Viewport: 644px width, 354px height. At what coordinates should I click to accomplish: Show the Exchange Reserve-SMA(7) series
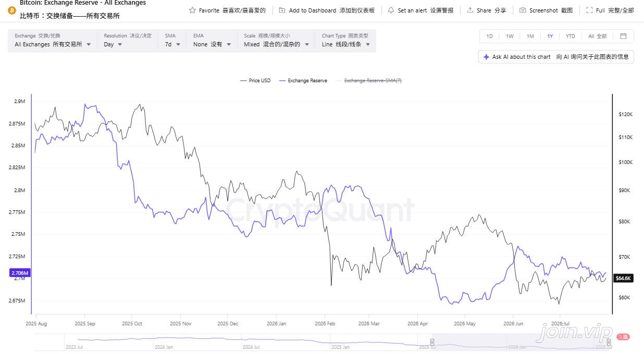(x=368, y=81)
